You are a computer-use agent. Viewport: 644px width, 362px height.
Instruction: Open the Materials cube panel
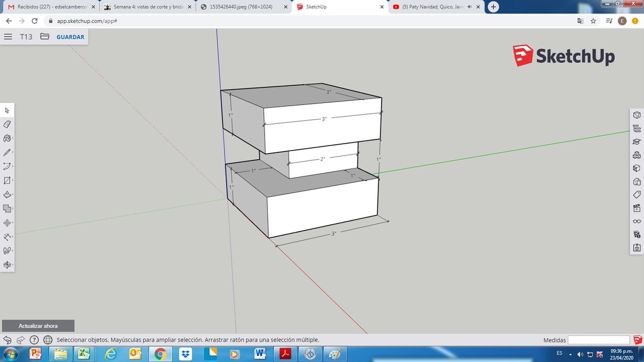point(636,168)
